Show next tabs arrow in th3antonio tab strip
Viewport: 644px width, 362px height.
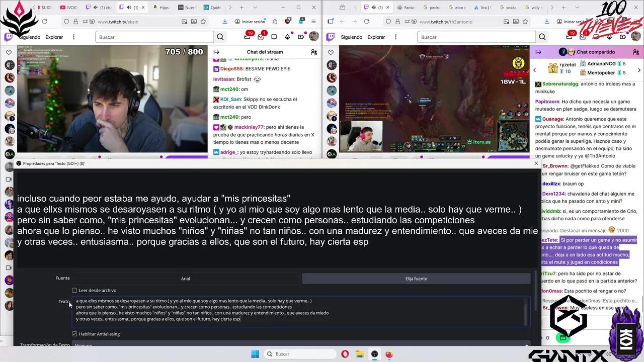552,8
